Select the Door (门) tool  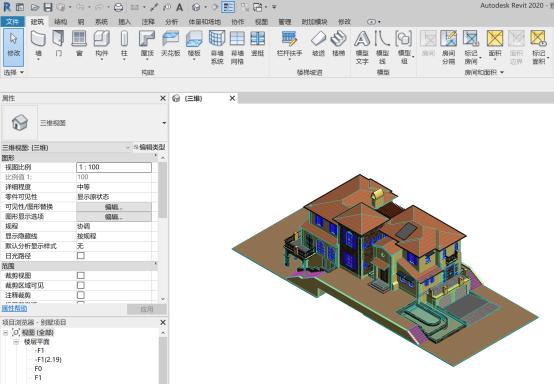click(58, 44)
